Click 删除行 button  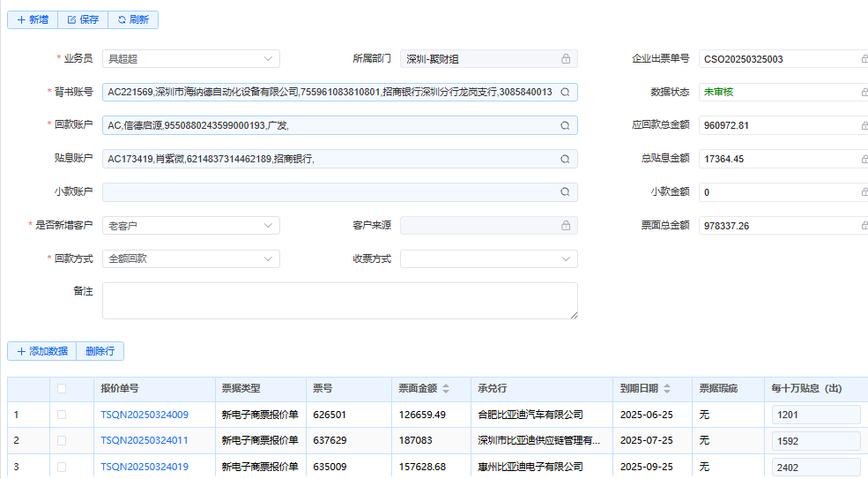pos(100,351)
